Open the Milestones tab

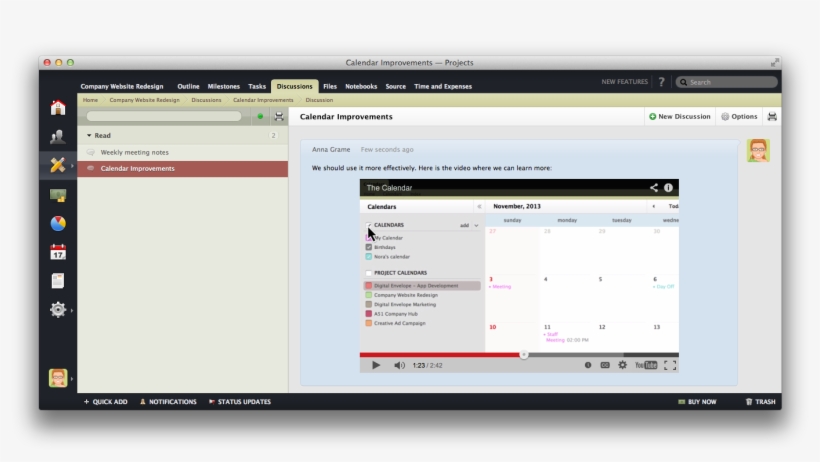(x=223, y=86)
